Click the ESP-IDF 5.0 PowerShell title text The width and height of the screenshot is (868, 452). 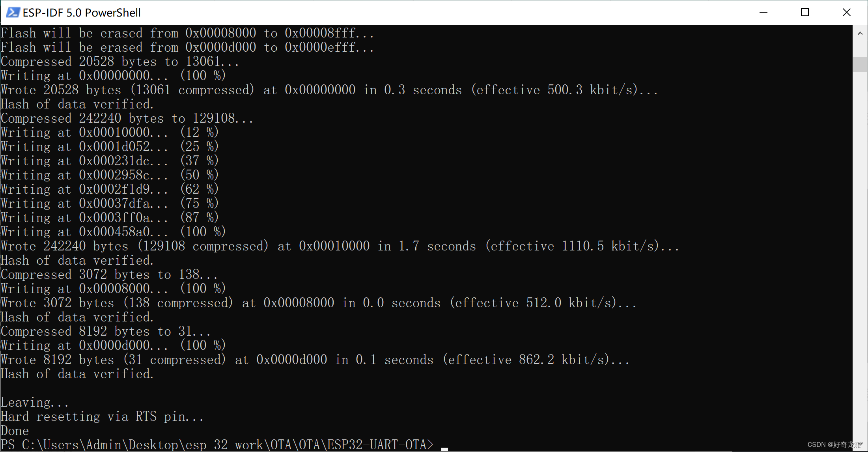[x=82, y=13]
